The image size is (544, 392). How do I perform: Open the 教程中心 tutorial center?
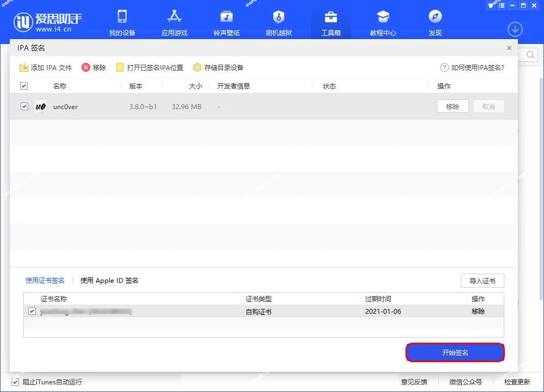click(x=383, y=22)
